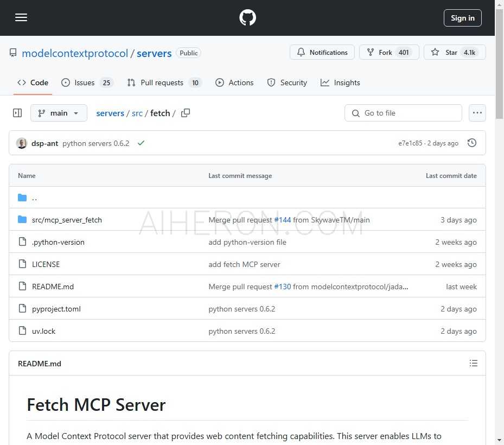Click the scrollbar down arrow
The image size is (504, 445).
coord(499,440)
